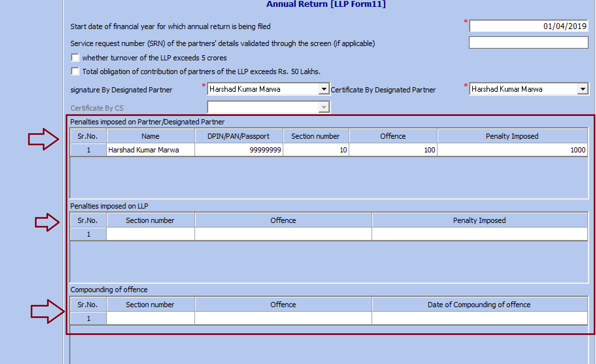The width and height of the screenshot is (596, 364).
Task: Click 'Section number' header in LLP penalties table
Action: [x=151, y=220]
